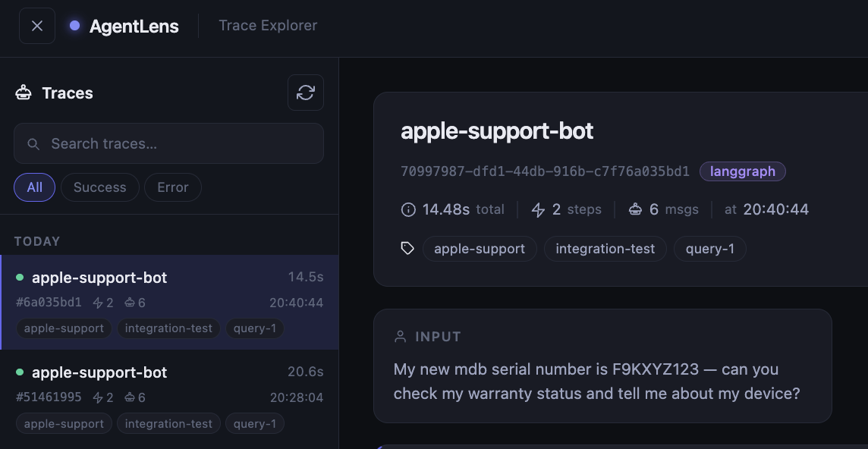Viewport: 868px width, 449px height.
Task: Filter traces by Success
Action: pos(99,187)
